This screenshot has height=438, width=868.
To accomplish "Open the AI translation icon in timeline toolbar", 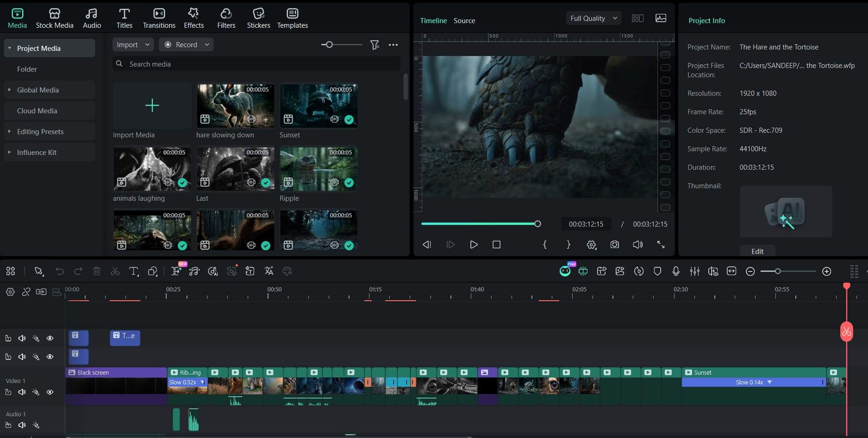I will point(269,271).
